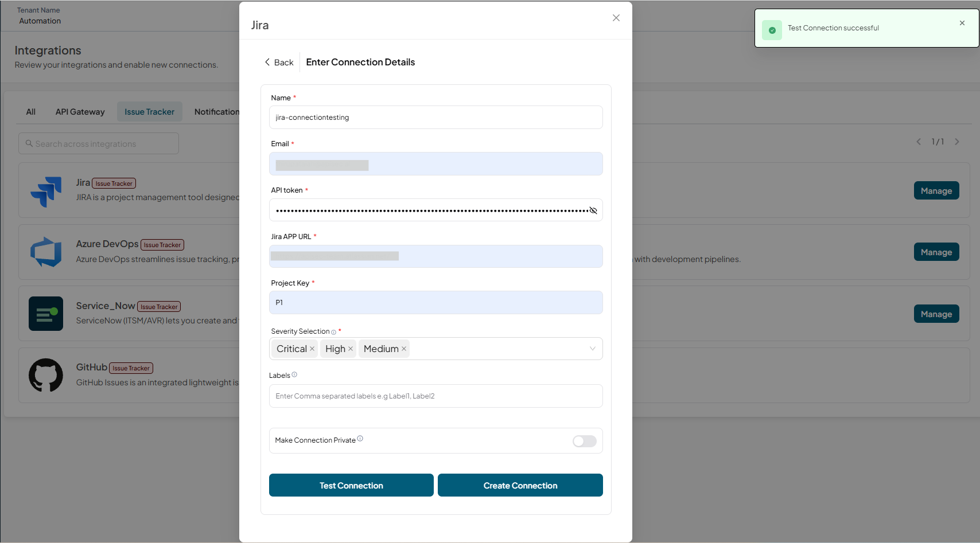This screenshot has width=980, height=543.
Task: Remove the High severity tag
Action: pyautogui.click(x=351, y=349)
